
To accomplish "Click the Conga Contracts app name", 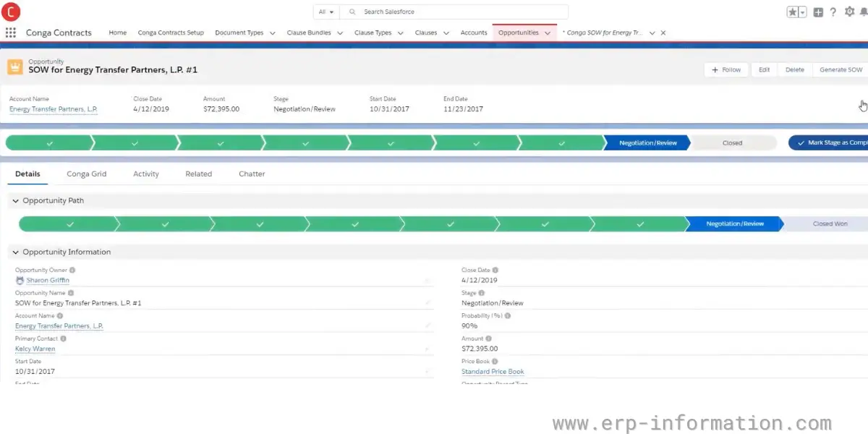I will pos(59,33).
